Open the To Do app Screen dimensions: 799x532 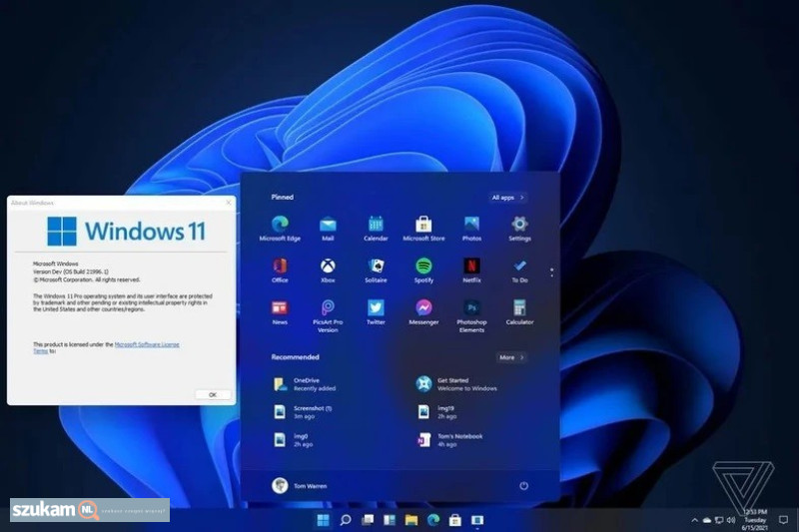(519, 270)
